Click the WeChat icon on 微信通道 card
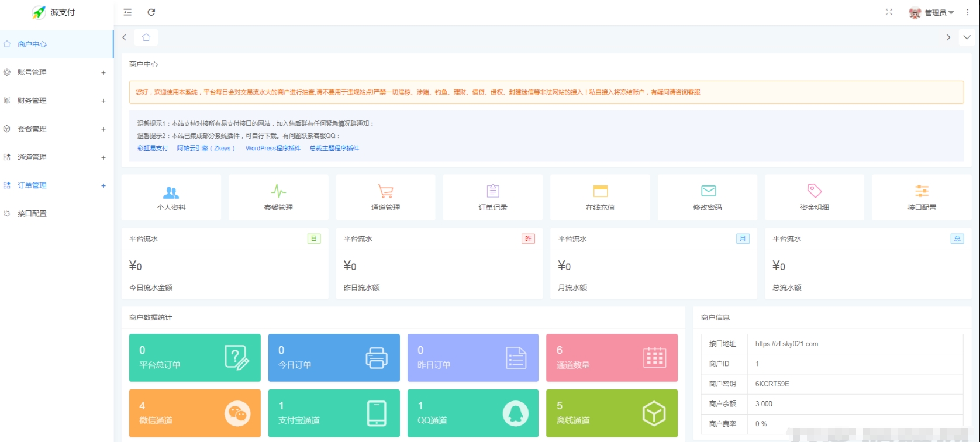Image resolution: width=980 pixels, height=442 pixels. [237, 414]
